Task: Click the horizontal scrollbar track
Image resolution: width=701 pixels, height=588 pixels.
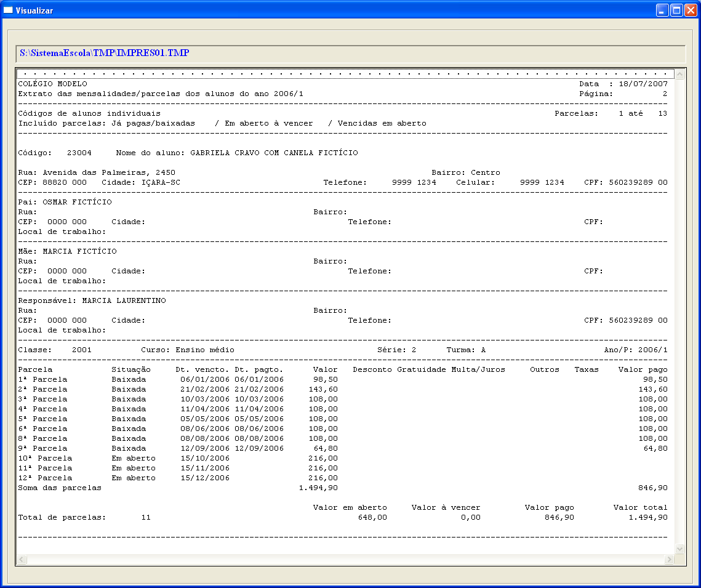Action: coord(345,559)
